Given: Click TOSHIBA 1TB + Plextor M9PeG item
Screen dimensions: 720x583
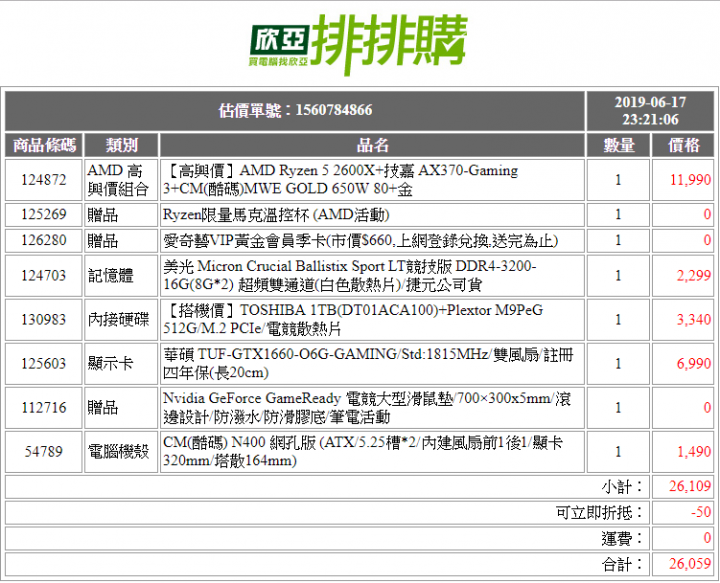Looking at the screenshot, I should pos(353,320).
